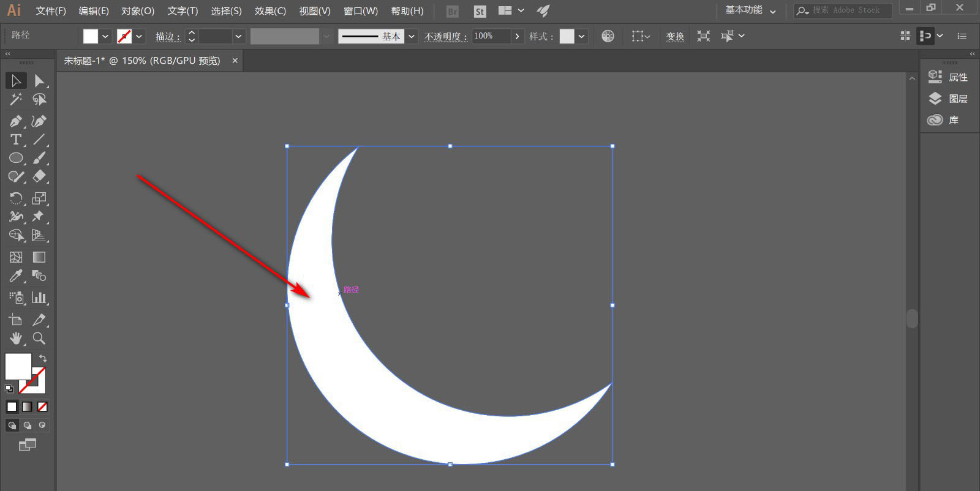Pick the Eyedropper tool

[16, 276]
